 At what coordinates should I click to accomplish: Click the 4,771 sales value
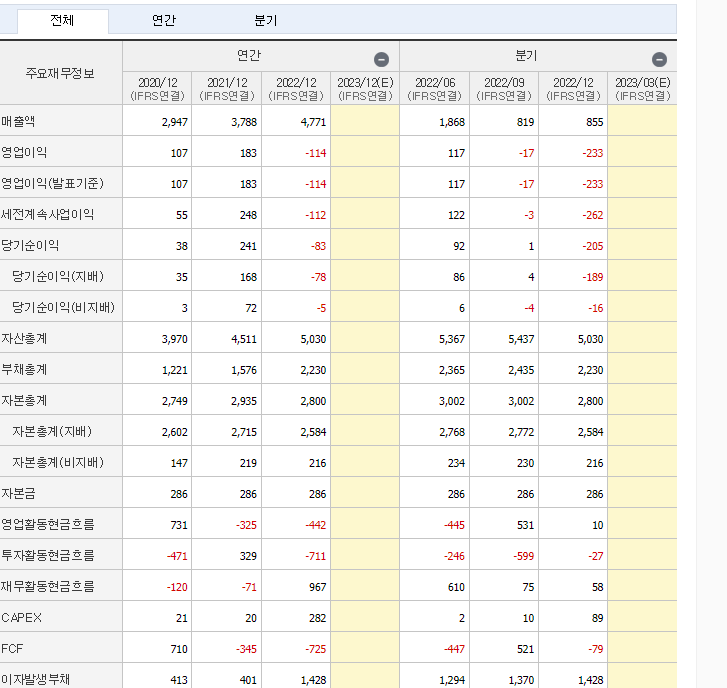tap(313, 122)
